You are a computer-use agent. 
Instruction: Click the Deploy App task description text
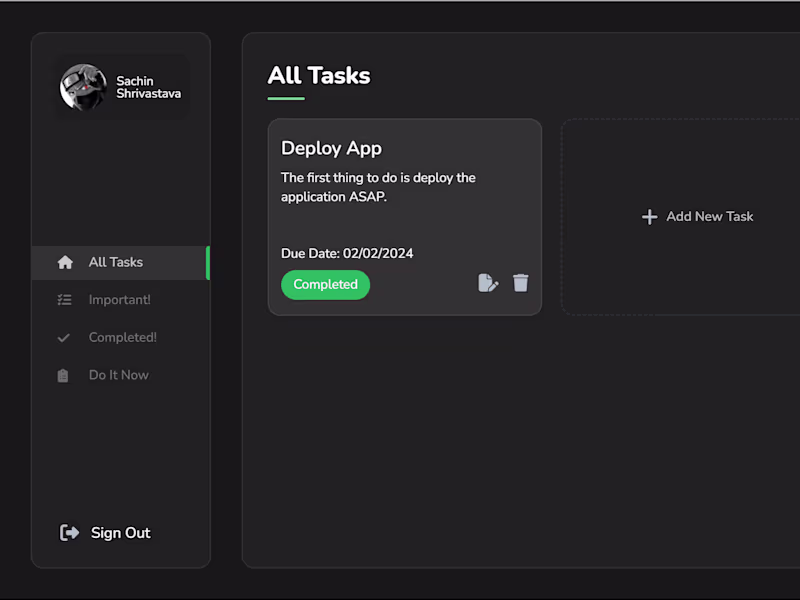pos(378,187)
